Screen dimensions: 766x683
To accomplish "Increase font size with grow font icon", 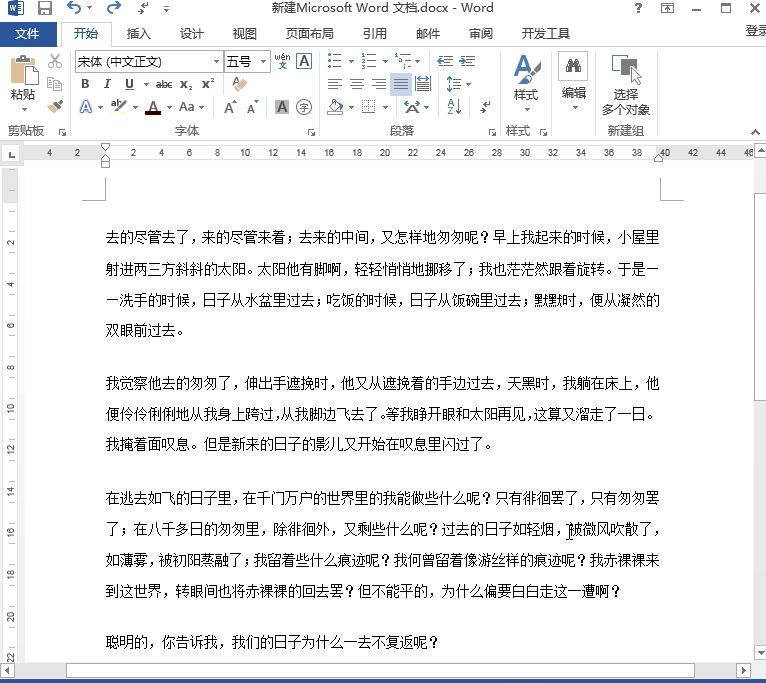I will pos(230,107).
